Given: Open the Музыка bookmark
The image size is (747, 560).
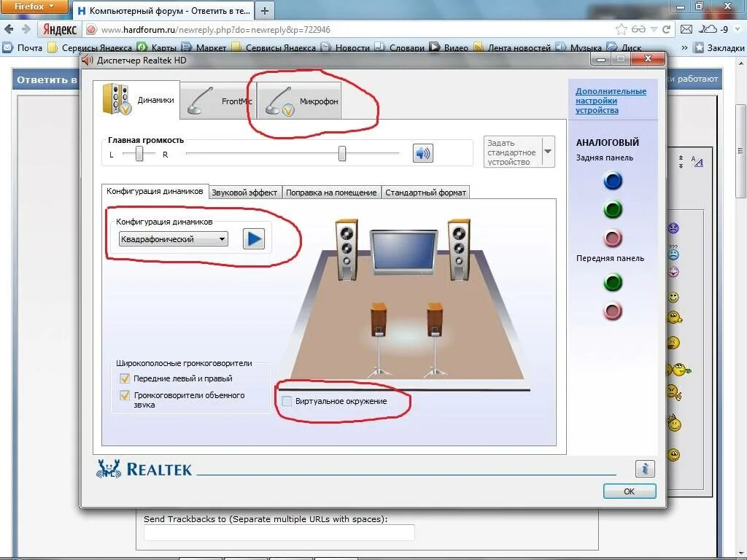Looking at the screenshot, I should pyautogui.click(x=579, y=47).
